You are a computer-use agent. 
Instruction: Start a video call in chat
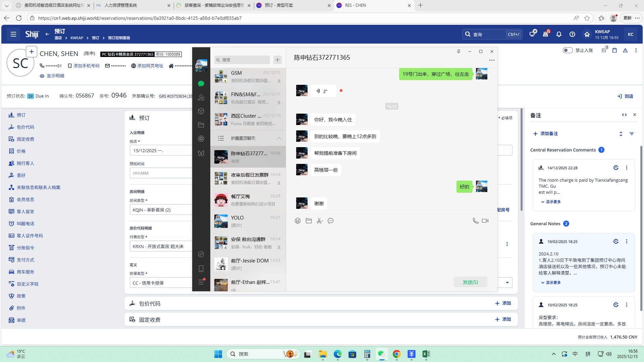pyautogui.click(x=485, y=221)
